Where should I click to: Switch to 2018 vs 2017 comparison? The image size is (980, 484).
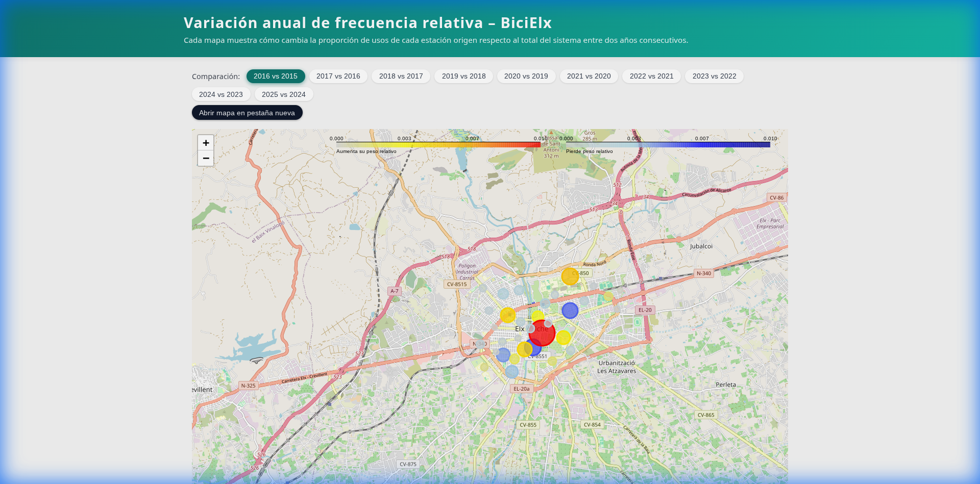point(401,76)
